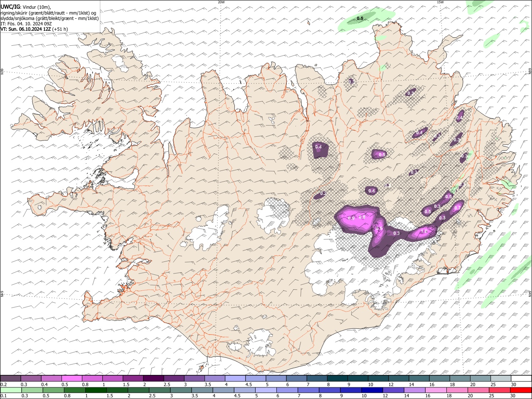
Task: Click the '0.2' value in the legend scale
Action: (3, 384)
